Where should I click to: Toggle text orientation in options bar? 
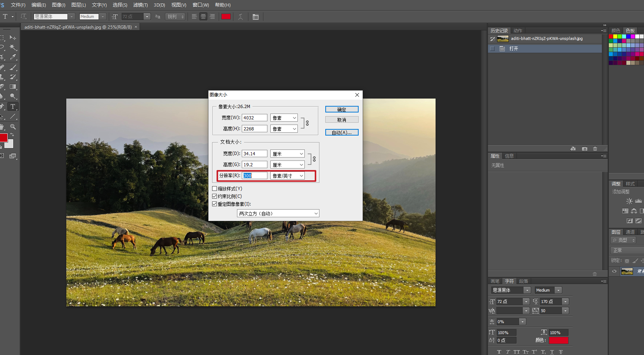(24, 16)
